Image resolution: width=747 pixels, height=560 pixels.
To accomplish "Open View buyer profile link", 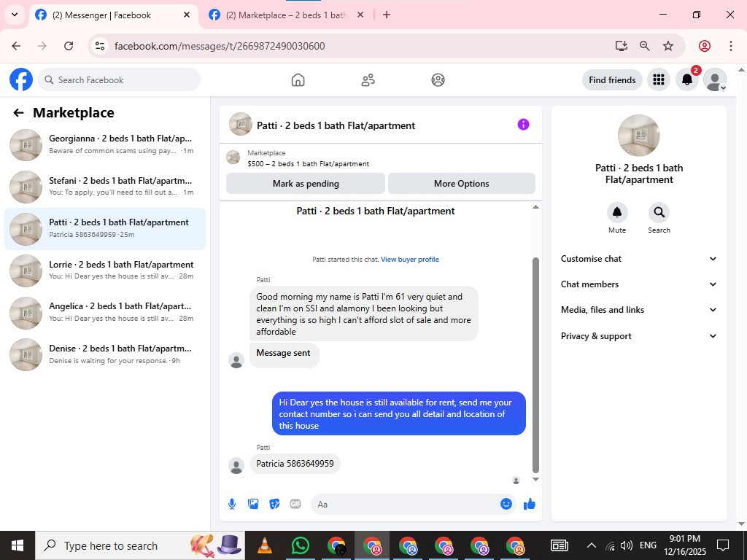I will pyautogui.click(x=410, y=260).
